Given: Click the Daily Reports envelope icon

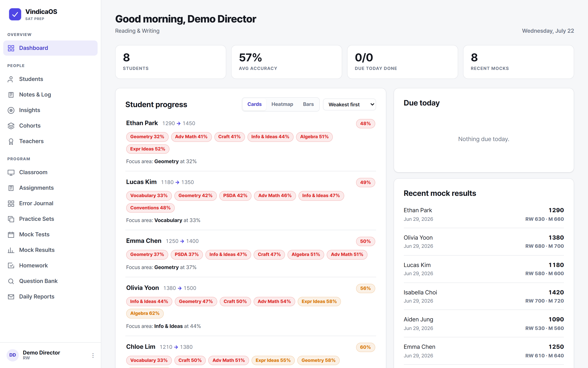Looking at the screenshot, I should click(11, 297).
